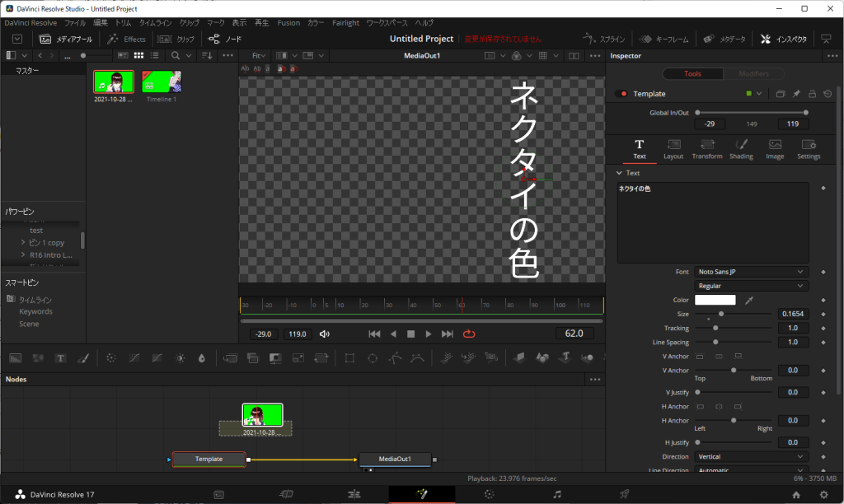The width and height of the screenshot is (844, 504).
Task: Add a Text 3D node
Action: point(565,358)
